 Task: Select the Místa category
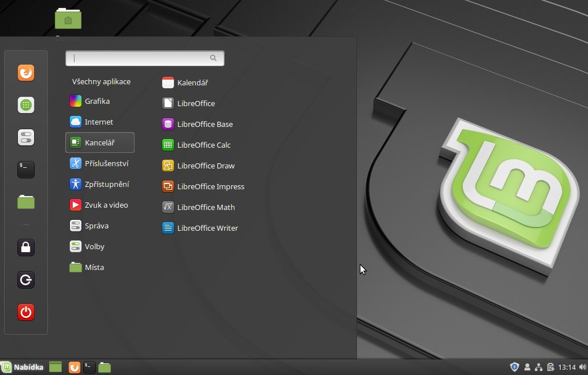pyautogui.click(x=87, y=267)
